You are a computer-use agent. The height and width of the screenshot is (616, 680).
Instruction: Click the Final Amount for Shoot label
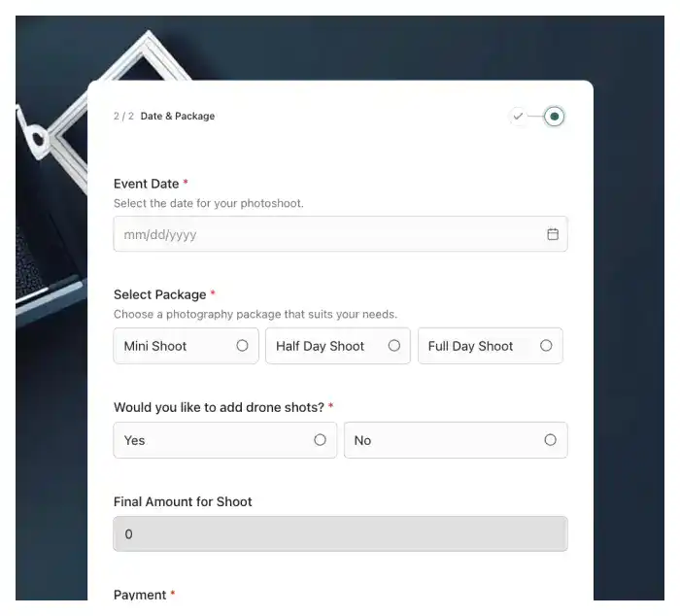pyautogui.click(x=183, y=502)
